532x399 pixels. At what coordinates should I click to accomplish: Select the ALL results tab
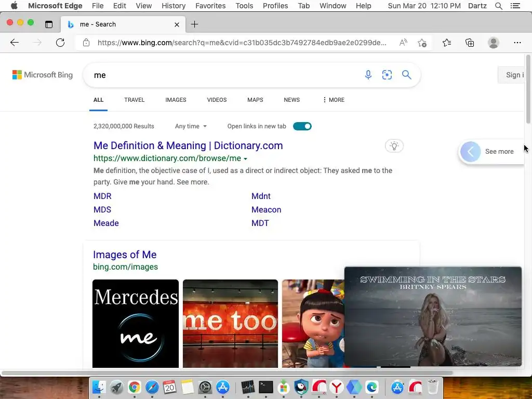(x=98, y=100)
